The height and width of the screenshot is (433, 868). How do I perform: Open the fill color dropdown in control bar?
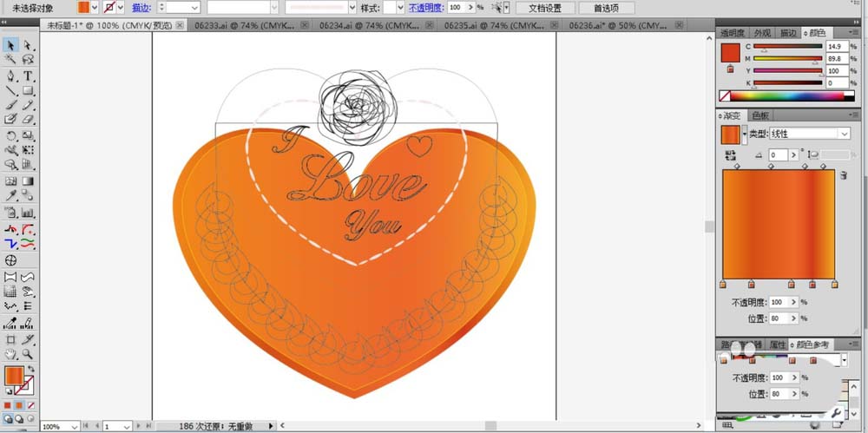[94, 7]
